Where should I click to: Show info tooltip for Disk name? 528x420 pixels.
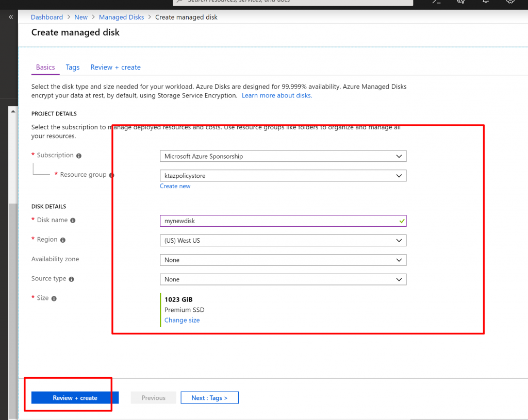click(73, 221)
